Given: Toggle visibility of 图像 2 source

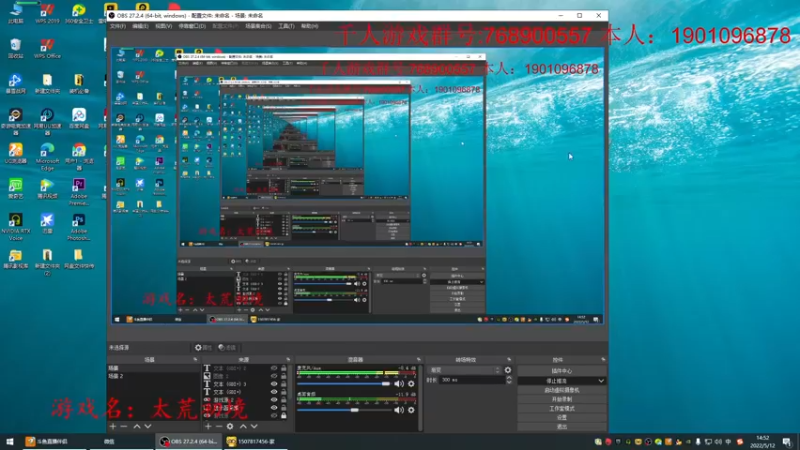Looking at the screenshot, I should (274, 376).
